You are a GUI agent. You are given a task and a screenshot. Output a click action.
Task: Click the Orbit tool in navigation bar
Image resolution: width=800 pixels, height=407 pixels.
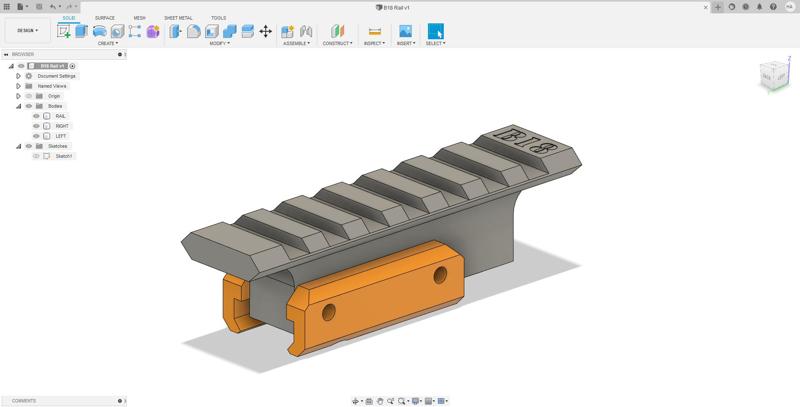(356, 401)
